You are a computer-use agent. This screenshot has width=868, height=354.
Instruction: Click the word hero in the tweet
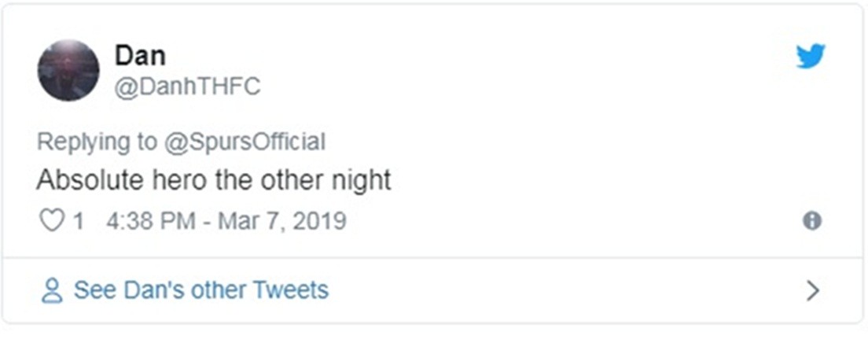(x=184, y=180)
